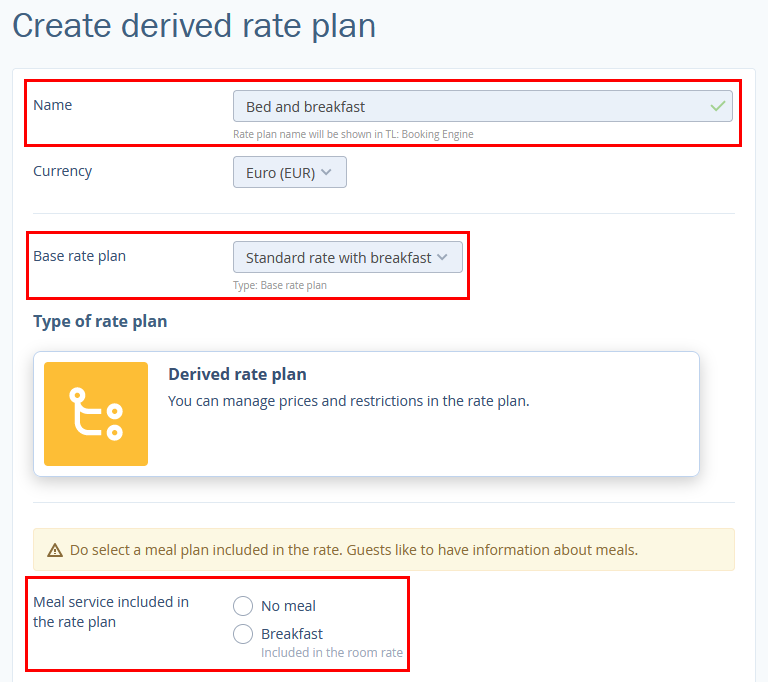Click the green checkmark in the Name field
The width and height of the screenshot is (768, 682).
pos(717,106)
